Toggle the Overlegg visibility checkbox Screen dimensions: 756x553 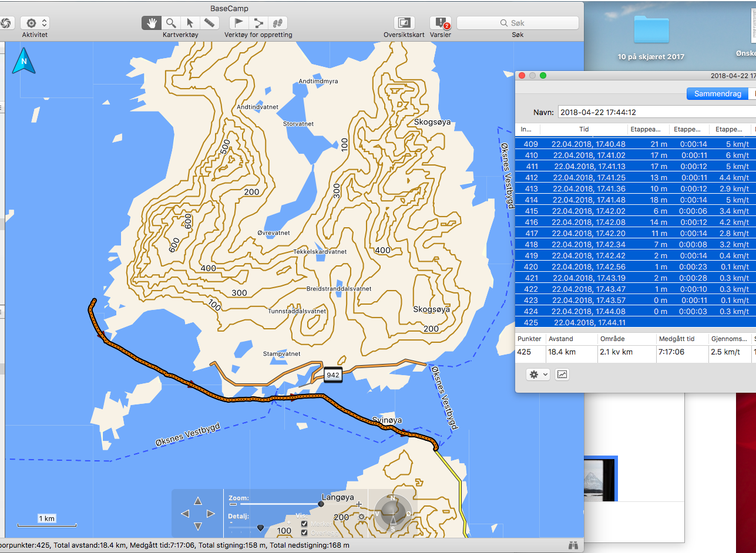pos(304,532)
